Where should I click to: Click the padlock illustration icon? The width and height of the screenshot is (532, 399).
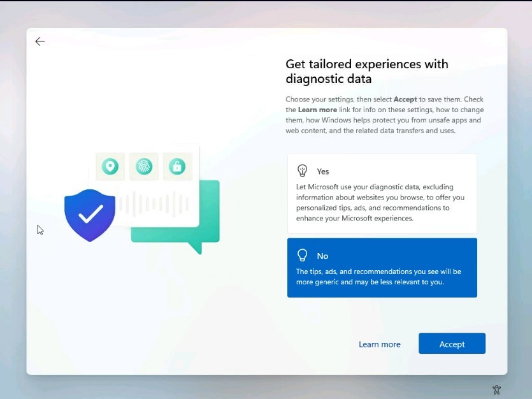point(177,166)
